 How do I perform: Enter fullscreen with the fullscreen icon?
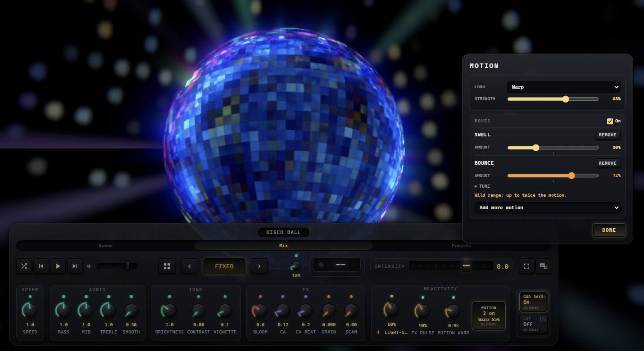(x=526, y=266)
